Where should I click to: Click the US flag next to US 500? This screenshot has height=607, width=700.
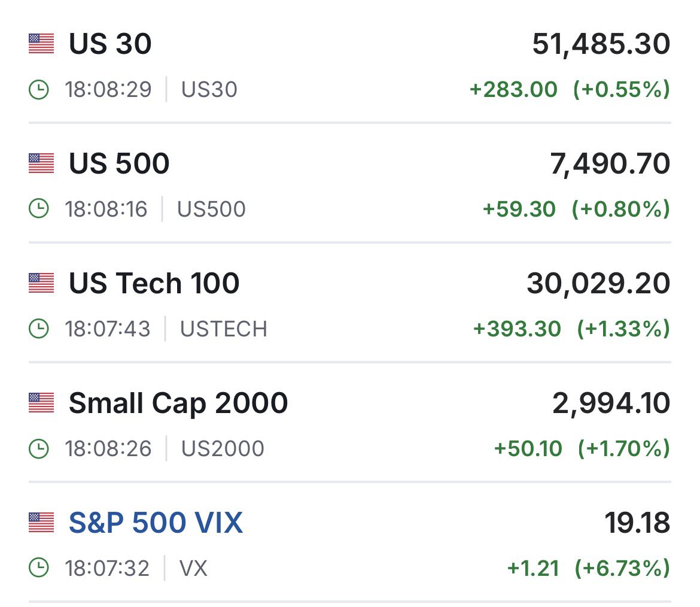[41, 163]
